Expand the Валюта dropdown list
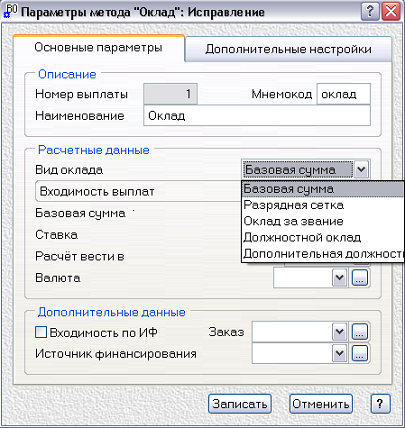Screen dimensions: 405x428 click(339, 278)
